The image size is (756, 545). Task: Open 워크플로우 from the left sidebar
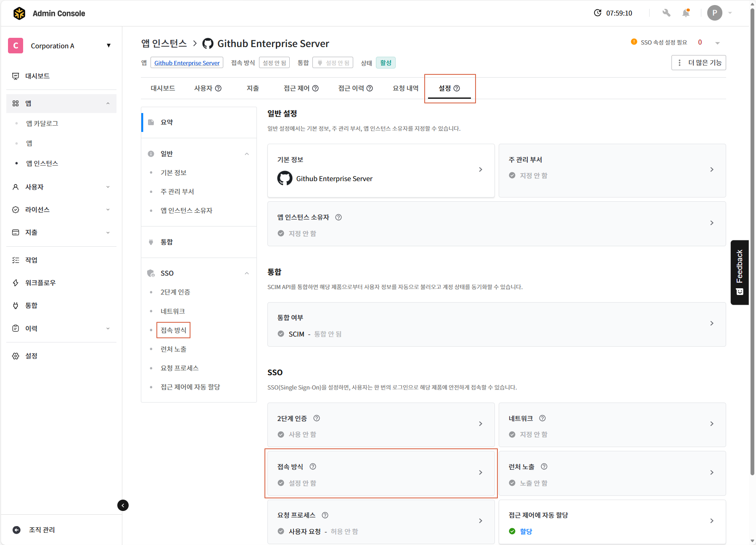[x=40, y=283]
